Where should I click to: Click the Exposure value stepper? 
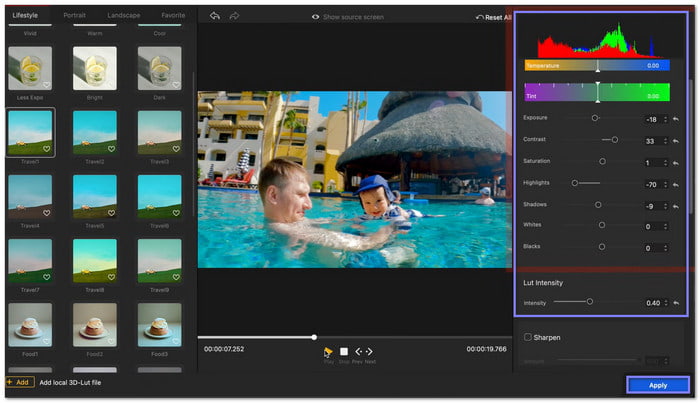[666, 119]
